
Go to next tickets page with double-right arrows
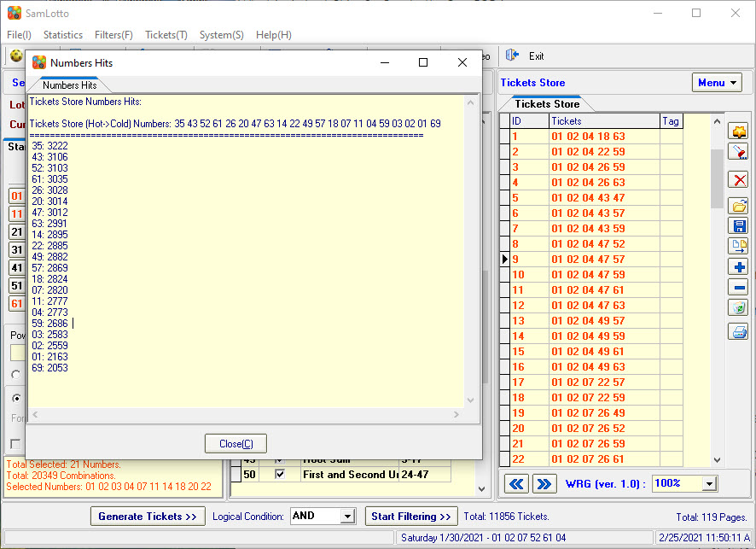tap(544, 484)
